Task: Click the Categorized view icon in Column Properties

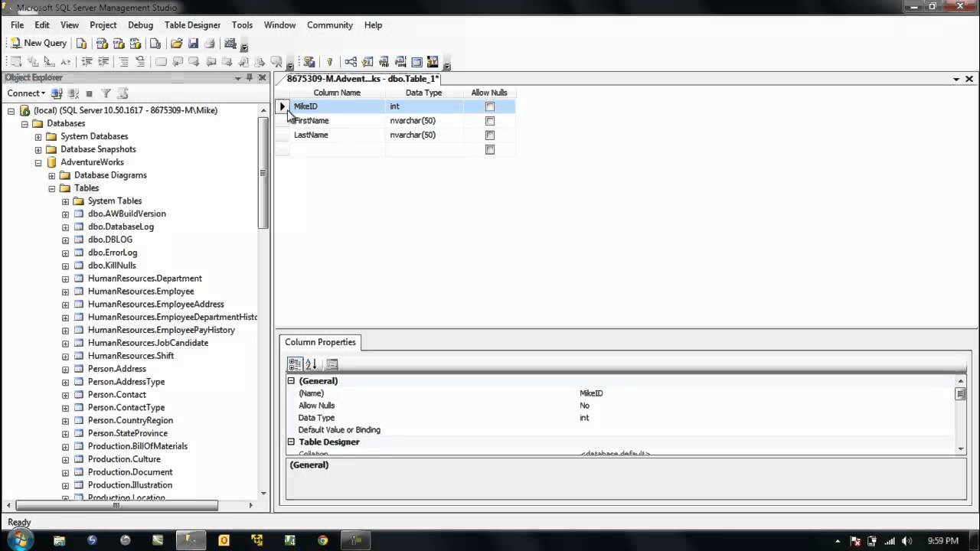Action: pyautogui.click(x=295, y=364)
